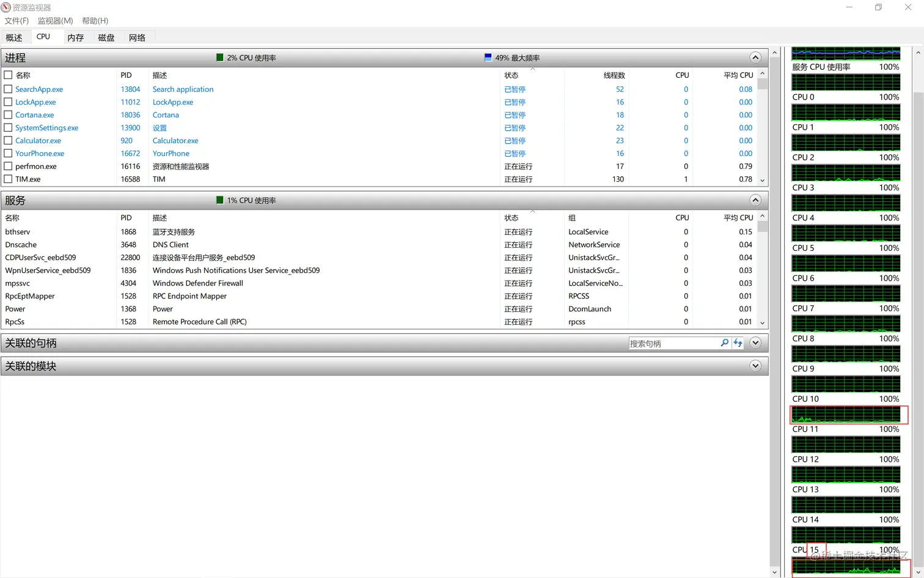Image resolution: width=924 pixels, height=578 pixels.
Task: Collapse the 进程 section
Action: click(x=755, y=57)
